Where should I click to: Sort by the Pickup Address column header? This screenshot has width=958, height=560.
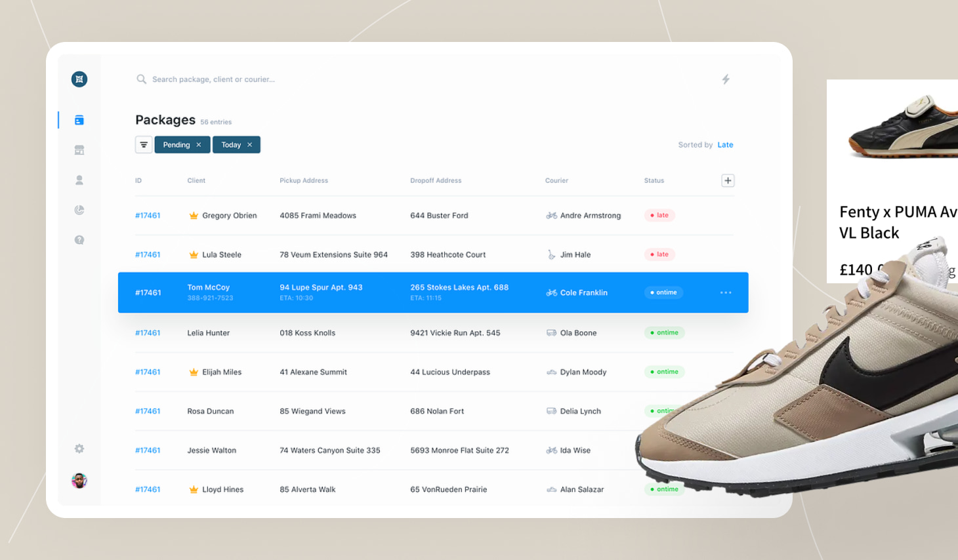click(x=304, y=180)
